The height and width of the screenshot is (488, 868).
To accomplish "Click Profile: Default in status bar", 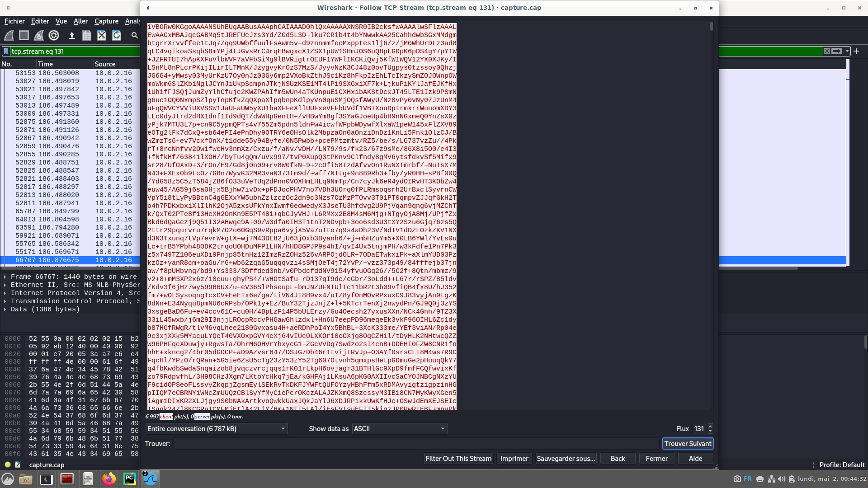I will coord(842,465).
